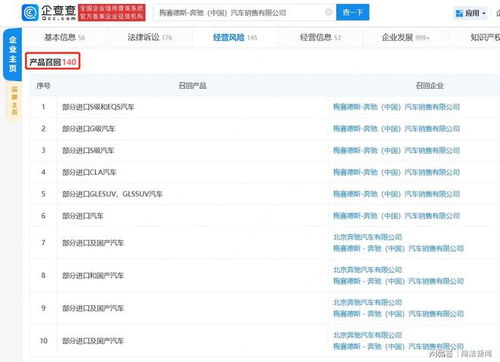Switch to the 基本信息 tab
500x362 pixels.
[65, 37]
